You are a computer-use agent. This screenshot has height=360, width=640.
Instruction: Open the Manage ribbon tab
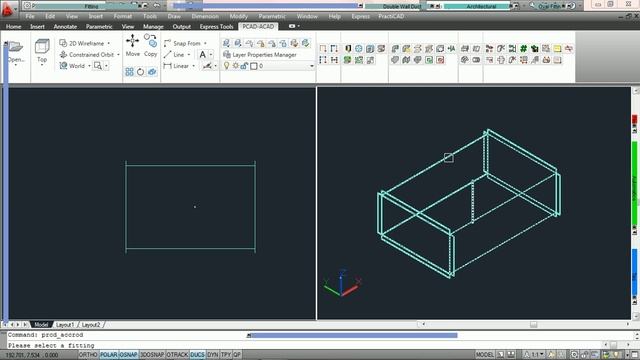click(x=153, y=27)
